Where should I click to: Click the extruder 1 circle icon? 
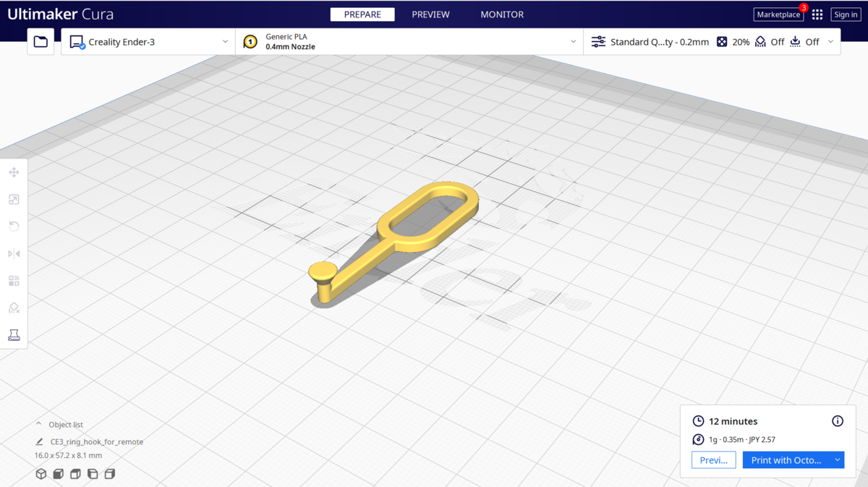[250, 42]
